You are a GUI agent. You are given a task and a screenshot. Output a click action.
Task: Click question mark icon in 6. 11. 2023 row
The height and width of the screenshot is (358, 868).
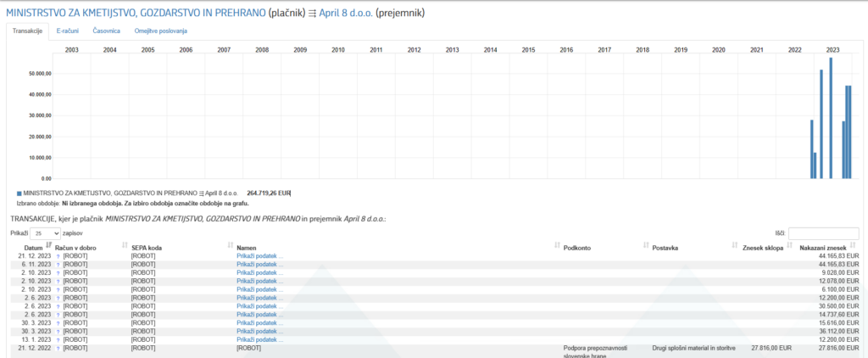58,265
